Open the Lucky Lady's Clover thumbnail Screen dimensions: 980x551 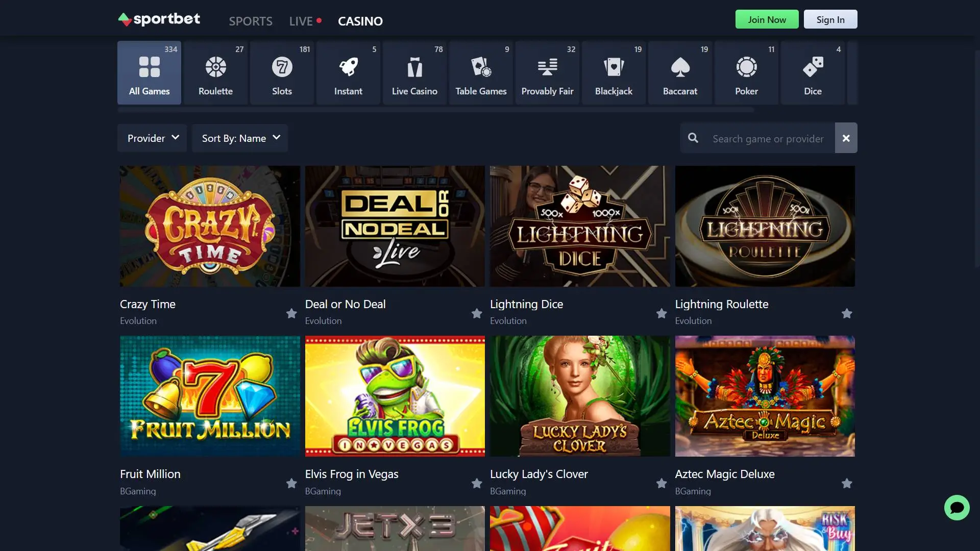click(x=580, y=396)
